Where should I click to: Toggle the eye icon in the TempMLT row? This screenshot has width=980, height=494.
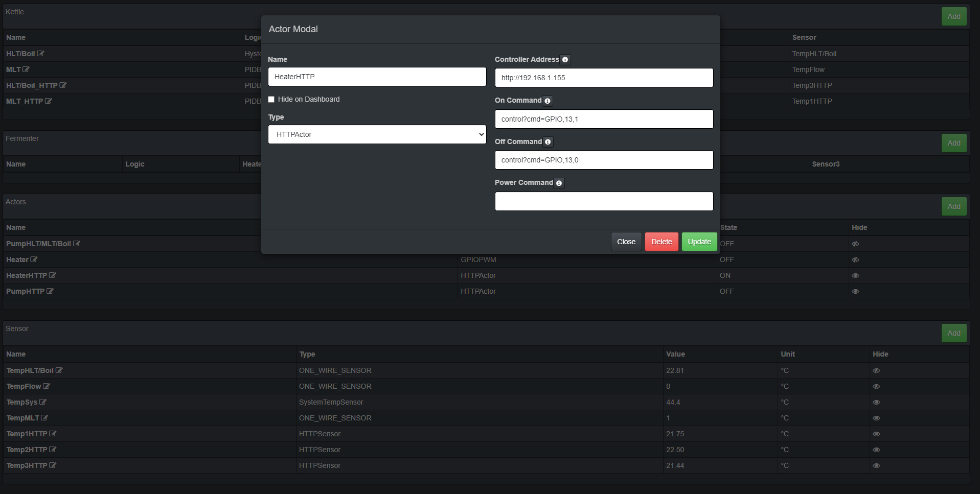[876, 418]
